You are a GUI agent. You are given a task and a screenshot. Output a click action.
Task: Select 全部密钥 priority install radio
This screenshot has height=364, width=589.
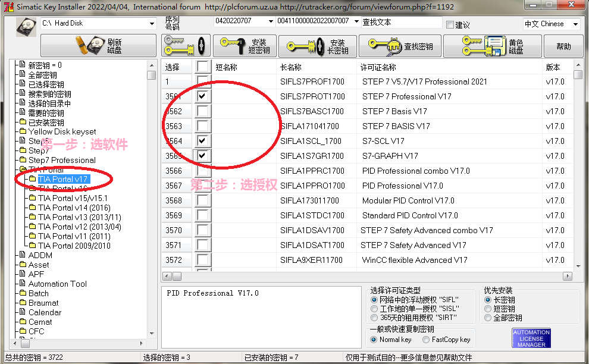tap(488, 318)
